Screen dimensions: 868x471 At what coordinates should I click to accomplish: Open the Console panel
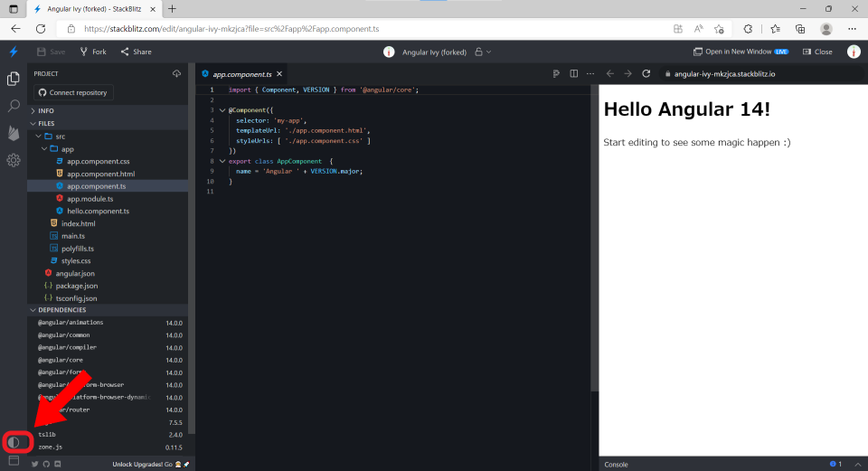click(x=616, y=465)
